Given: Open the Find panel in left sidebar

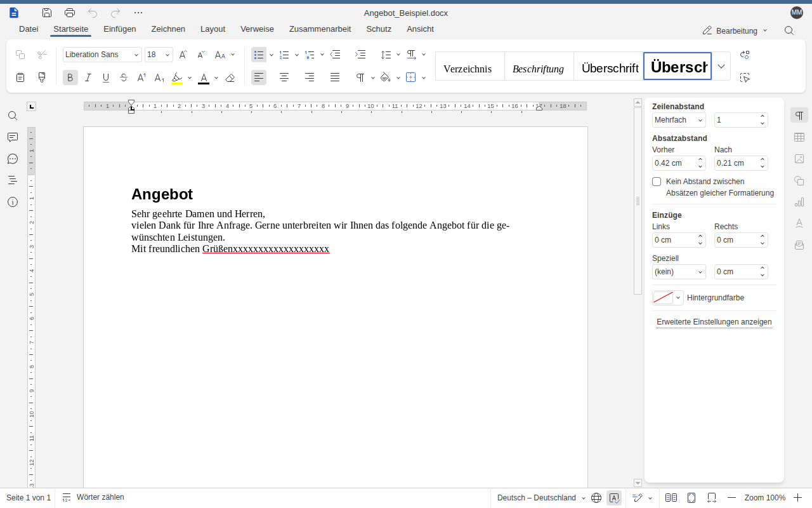Looking at the screenshot, I should (13, 116).
